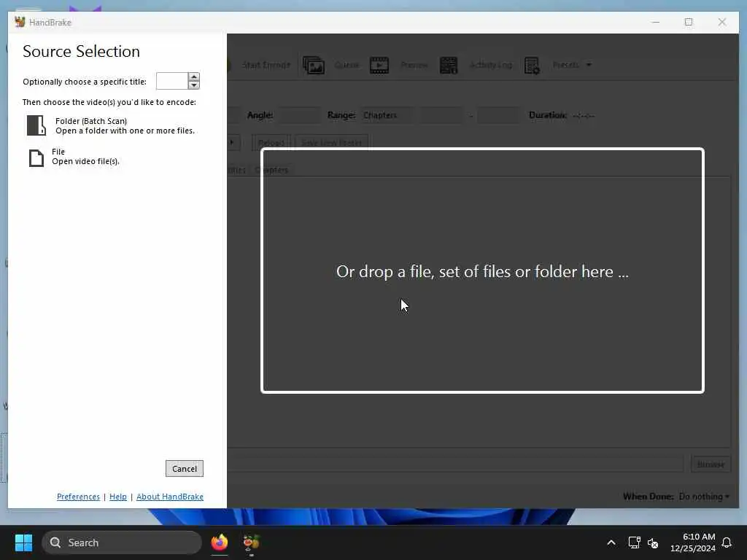Image resolution: width=747 pixels, height=560 pixels.
Task: Click the Activity Log icon
Action: coord(449,65)
